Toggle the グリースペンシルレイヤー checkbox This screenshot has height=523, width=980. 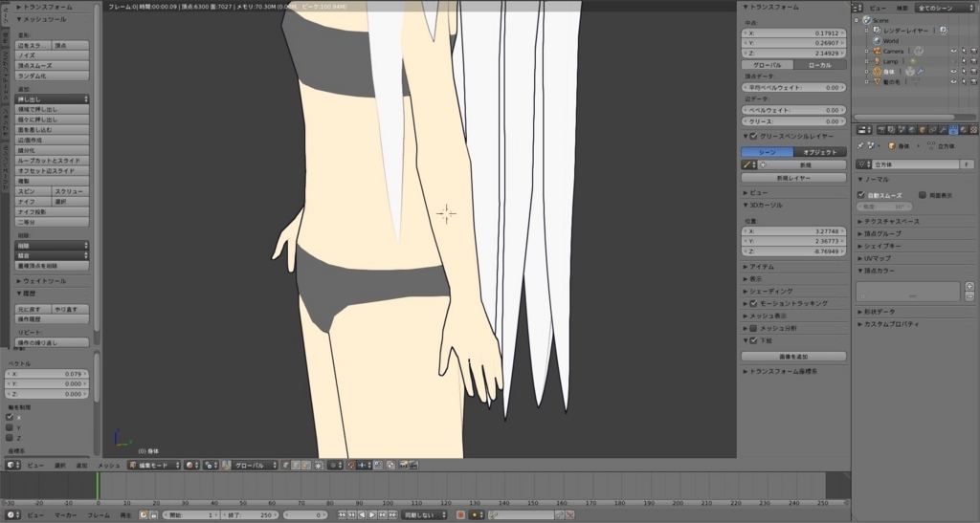[x=753, y=136]
